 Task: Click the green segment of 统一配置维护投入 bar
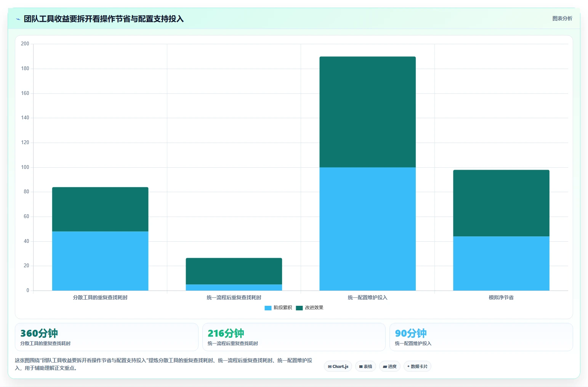[368, 112]
